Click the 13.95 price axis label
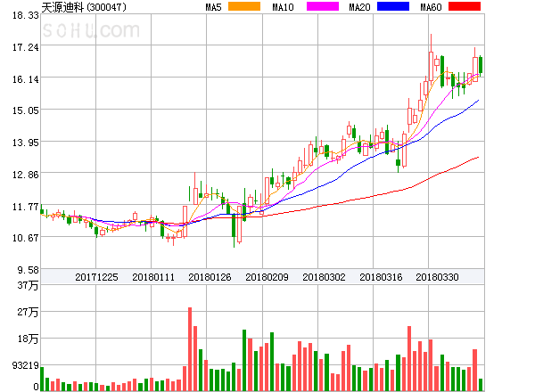Screen dimensions: 535x392 (26, 143)
